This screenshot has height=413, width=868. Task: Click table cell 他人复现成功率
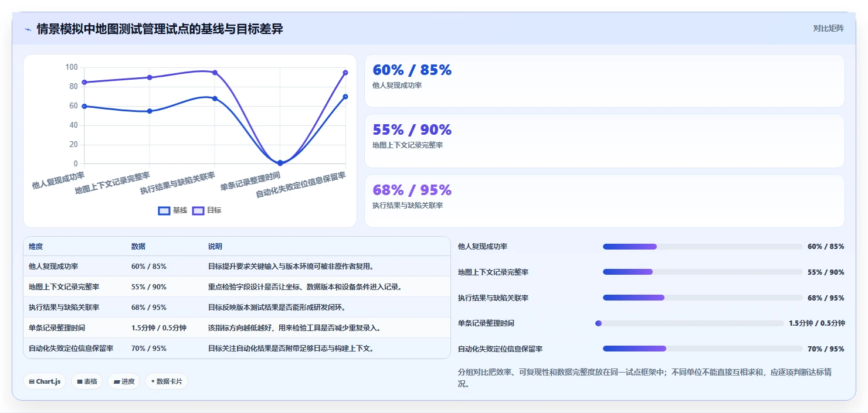tap(53, 266)
